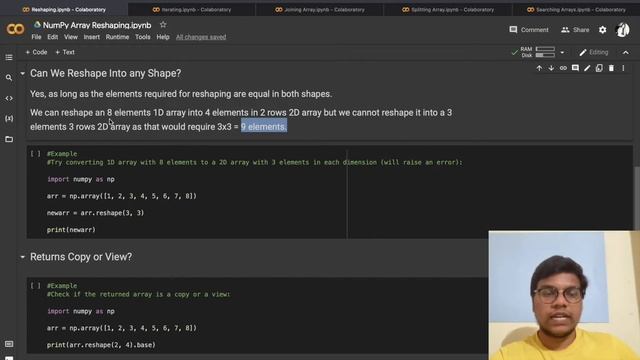Open the code snippets sidebar
640x360 pixels.
coord(9,98)
